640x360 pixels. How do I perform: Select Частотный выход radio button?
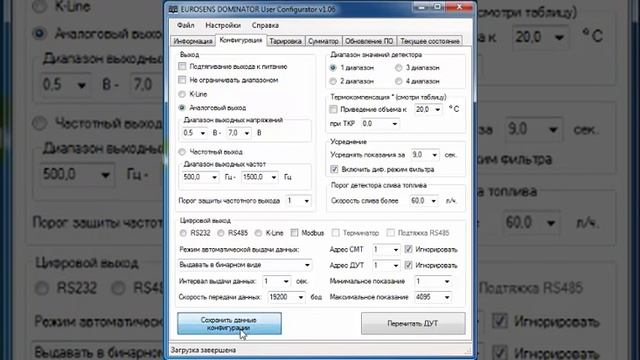click(x=182, y=152)
